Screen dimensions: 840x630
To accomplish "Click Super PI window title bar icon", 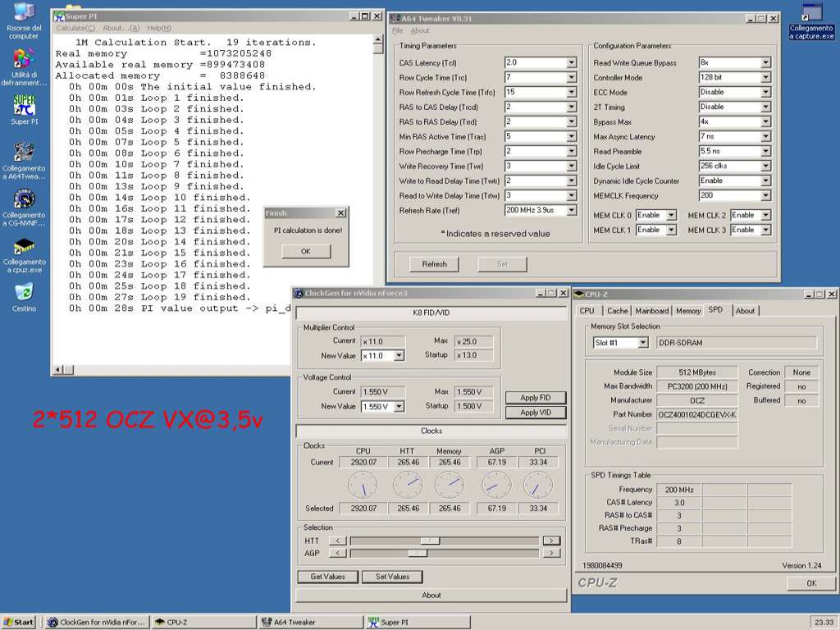I will pyautogui.click(x=58, y=16).
